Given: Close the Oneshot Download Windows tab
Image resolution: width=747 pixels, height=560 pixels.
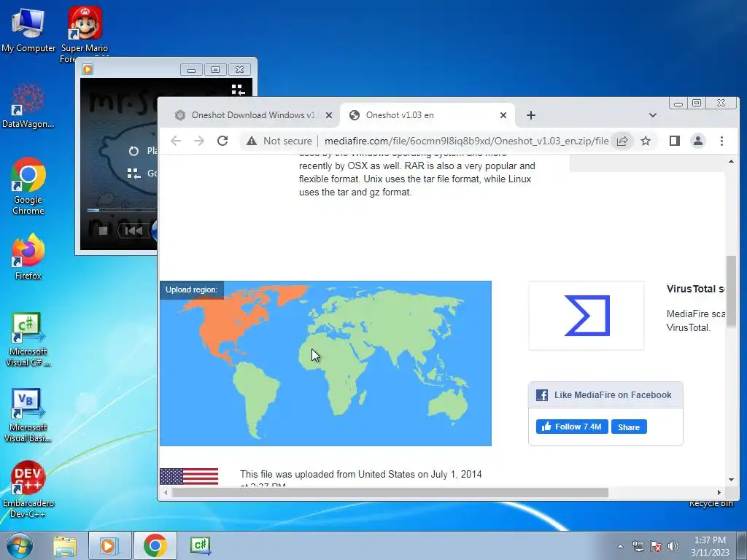Looking at the screenshot, I should pos(329,115).
